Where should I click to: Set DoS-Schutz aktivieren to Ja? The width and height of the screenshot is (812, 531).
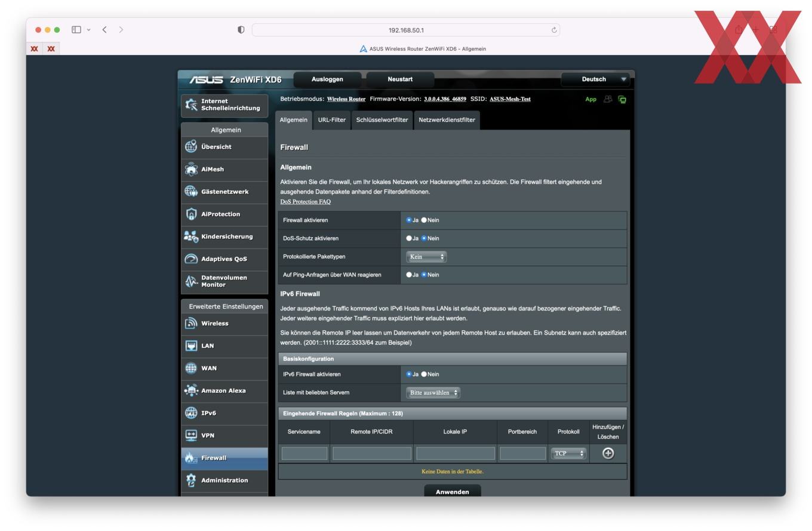coord(409,238)
